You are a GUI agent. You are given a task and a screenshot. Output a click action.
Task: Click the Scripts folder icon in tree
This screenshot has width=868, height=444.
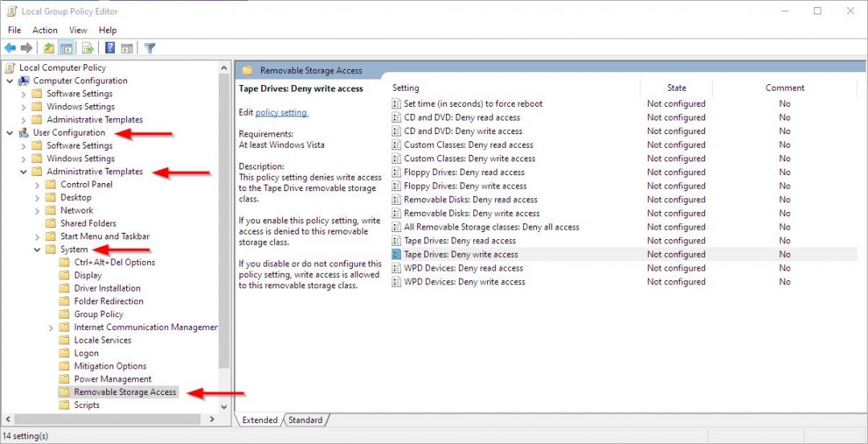tap(64, 405)
